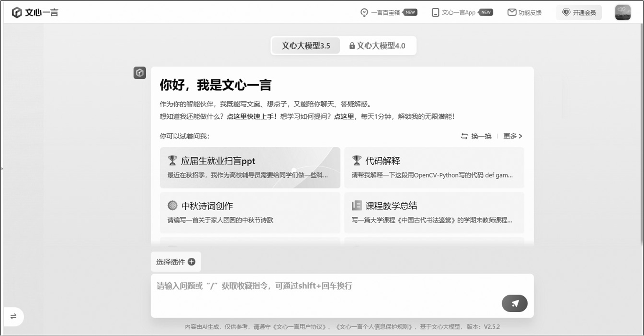
Task: Click the book icon on 课程教学总结
Action: 357,205
